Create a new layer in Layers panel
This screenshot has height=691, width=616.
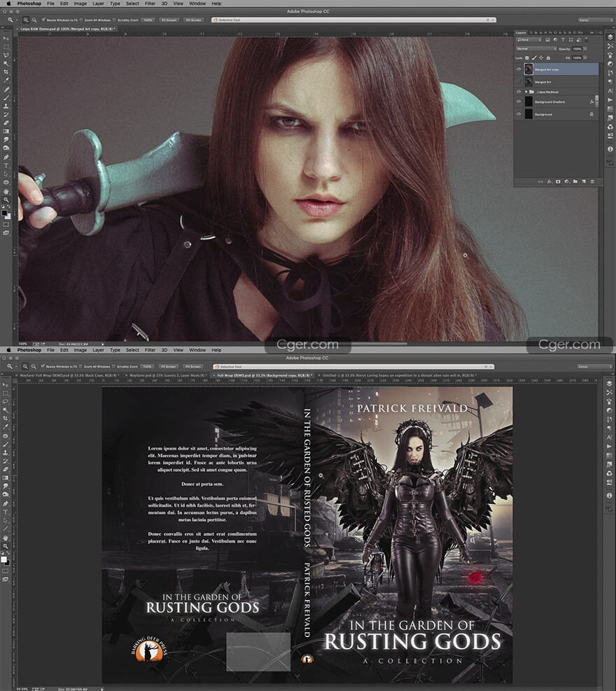pos(584,181)
